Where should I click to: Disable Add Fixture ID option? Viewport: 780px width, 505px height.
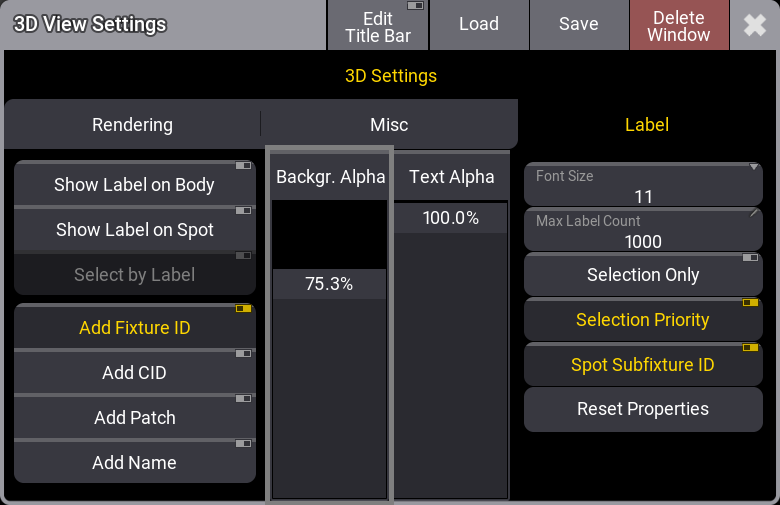pos(135,328)
